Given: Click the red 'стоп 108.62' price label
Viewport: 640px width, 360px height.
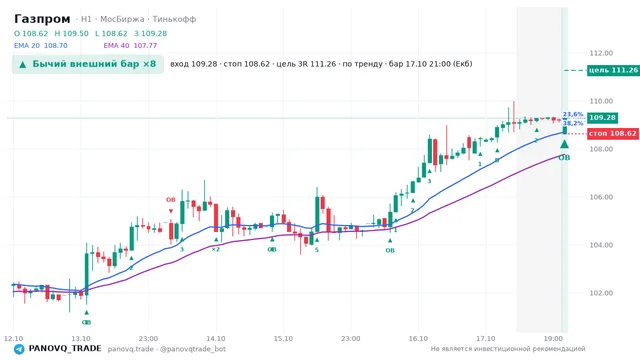Looking at the screenshot, I should (x=613, y=133).
